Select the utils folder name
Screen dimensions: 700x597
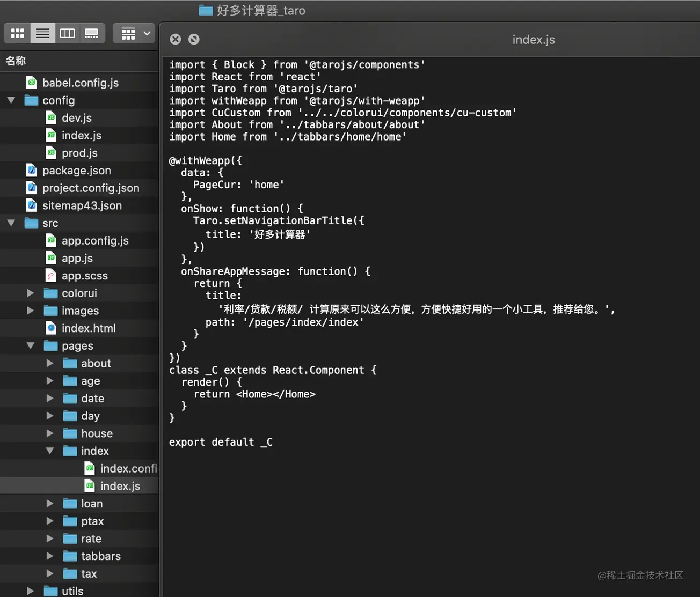[x=72, y=591]
